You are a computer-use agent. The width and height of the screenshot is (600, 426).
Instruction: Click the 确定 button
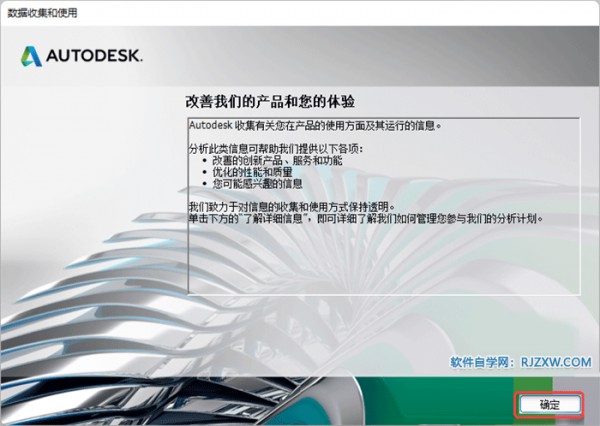[x=549, y=404]
